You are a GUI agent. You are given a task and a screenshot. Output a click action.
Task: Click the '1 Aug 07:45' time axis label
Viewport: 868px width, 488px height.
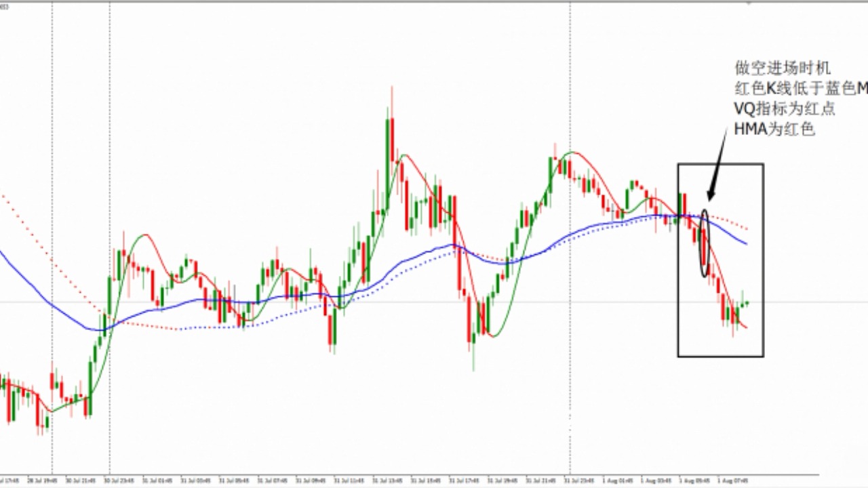pyautogui.click(x=733, y=481)
